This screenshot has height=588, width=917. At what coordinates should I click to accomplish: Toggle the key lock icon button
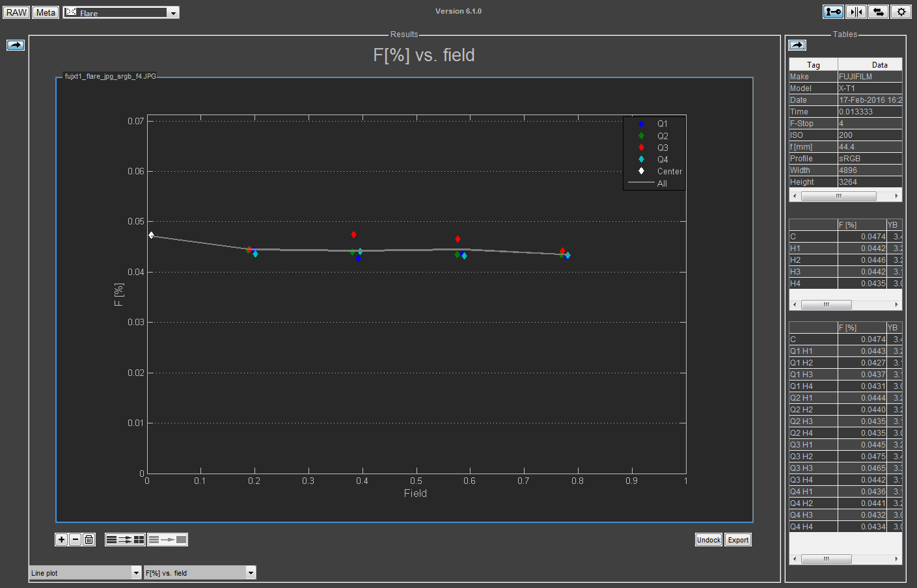[x=833, y=12]
